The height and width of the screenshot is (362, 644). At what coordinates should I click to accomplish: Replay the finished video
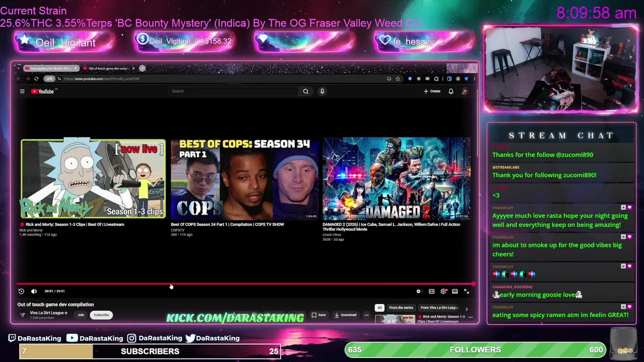tap(21, 291)
